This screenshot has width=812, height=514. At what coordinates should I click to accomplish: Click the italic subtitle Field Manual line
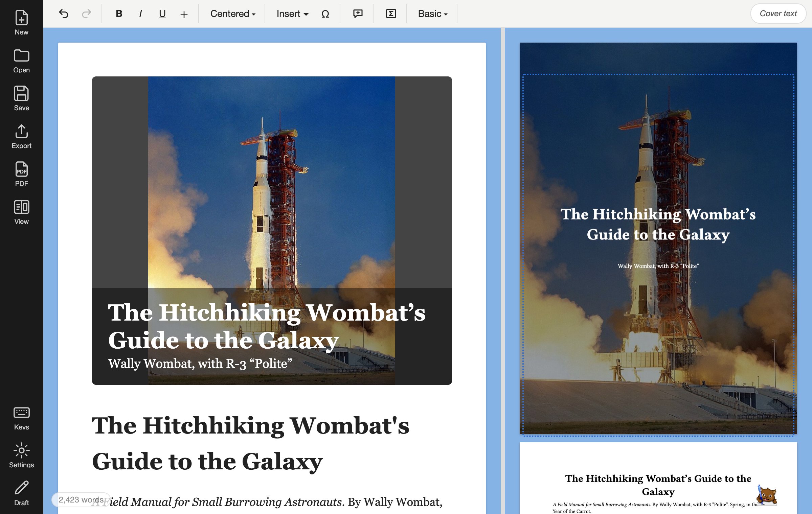(218, 502)
